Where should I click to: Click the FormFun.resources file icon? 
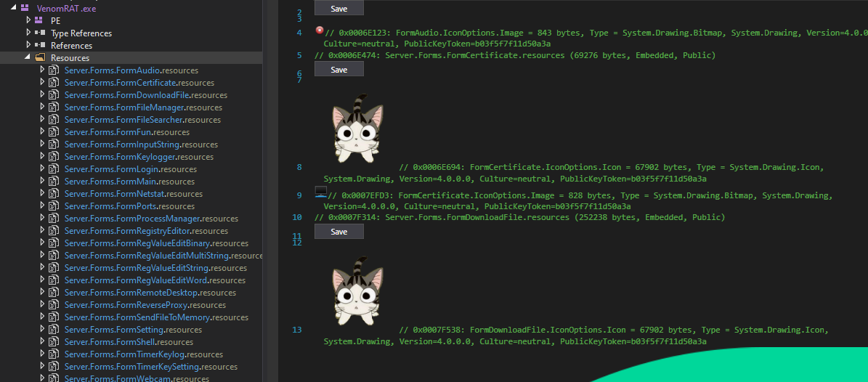coord(54,131)
